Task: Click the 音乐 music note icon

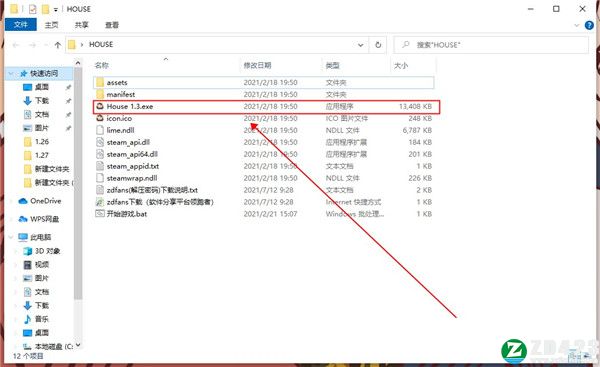Action: [28, 319]
